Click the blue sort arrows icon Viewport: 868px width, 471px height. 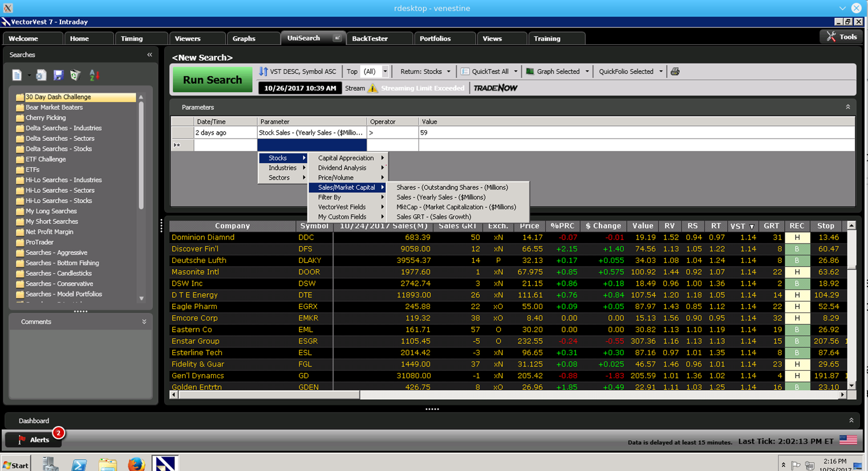coord(263,71)
